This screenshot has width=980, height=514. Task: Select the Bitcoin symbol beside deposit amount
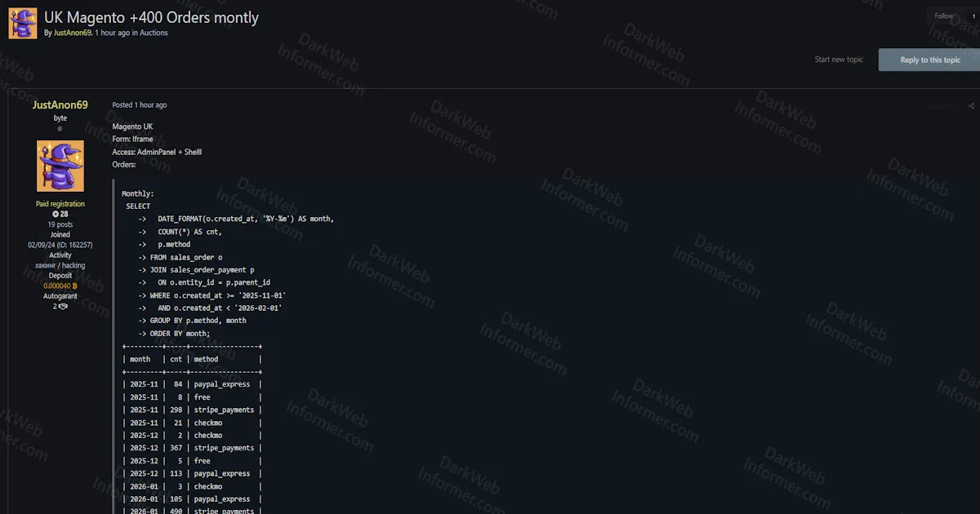tap(74, 287)
